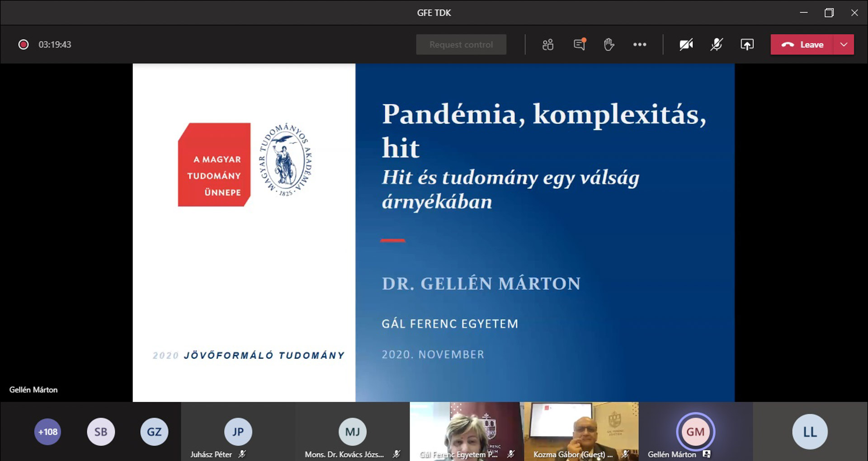868x461 pixels.
Task: Open the participants panel icon
Action: pyautogui.click(x=548, y=45)
